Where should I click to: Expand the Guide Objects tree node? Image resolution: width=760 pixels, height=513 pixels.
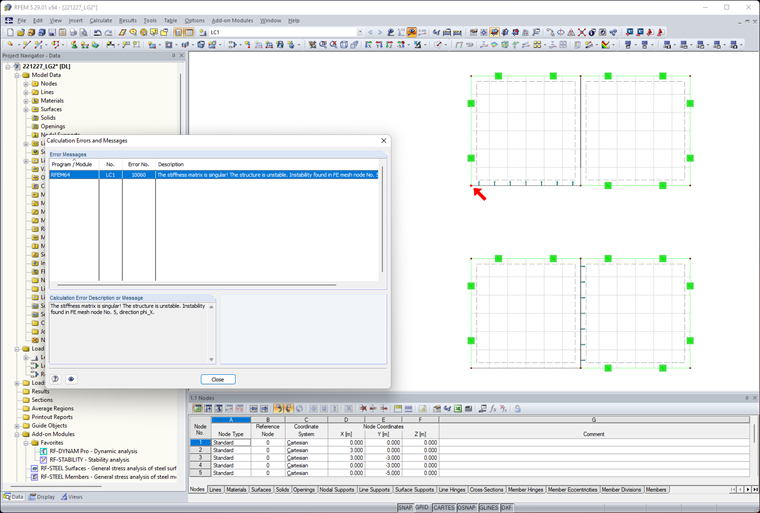click(x=17, y=426)
